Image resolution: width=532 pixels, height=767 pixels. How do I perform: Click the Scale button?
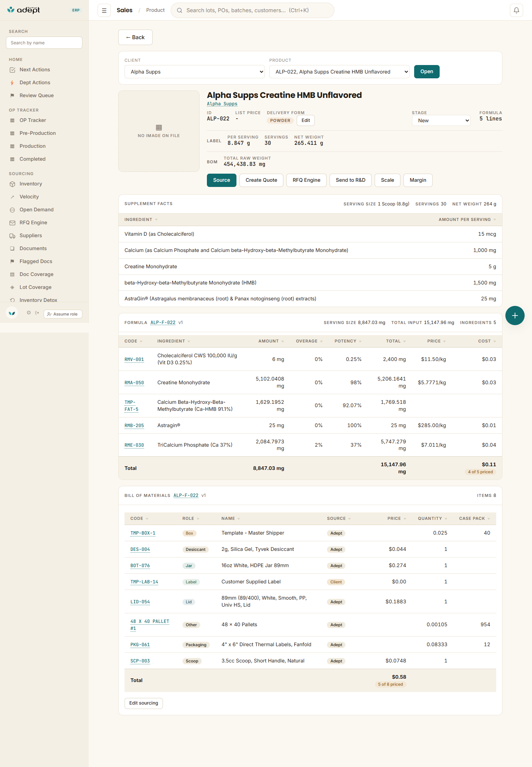tap(388, 180)
